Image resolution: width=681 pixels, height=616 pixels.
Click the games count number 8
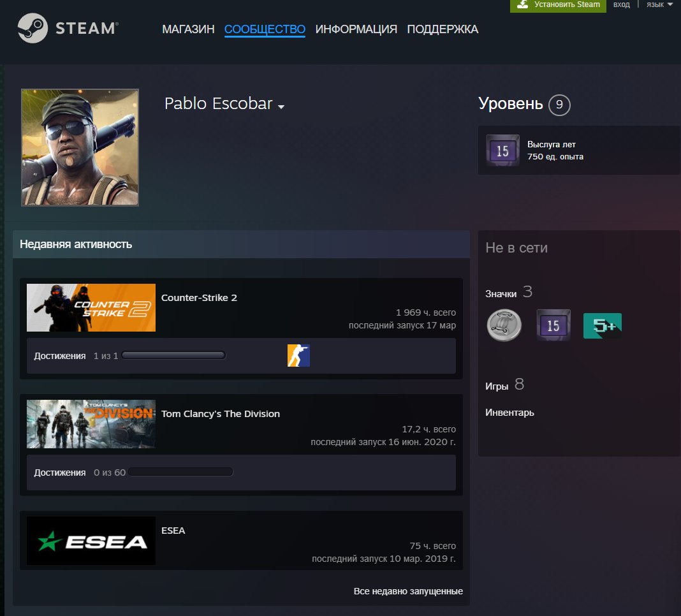point(519,384)
